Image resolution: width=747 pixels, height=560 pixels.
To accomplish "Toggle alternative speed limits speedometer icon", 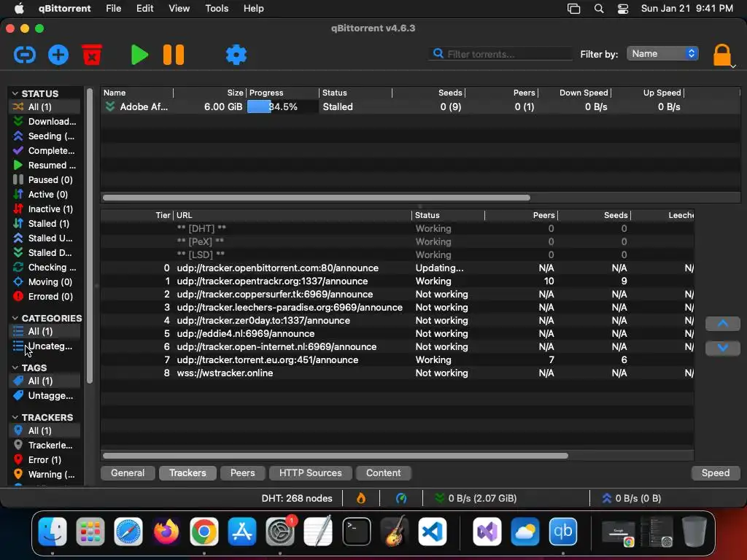I will [x=401, y=499].
